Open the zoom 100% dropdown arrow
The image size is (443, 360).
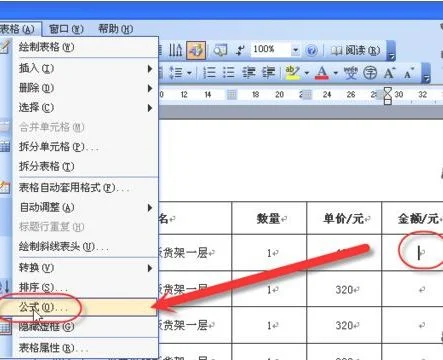[x=295, y=50]
